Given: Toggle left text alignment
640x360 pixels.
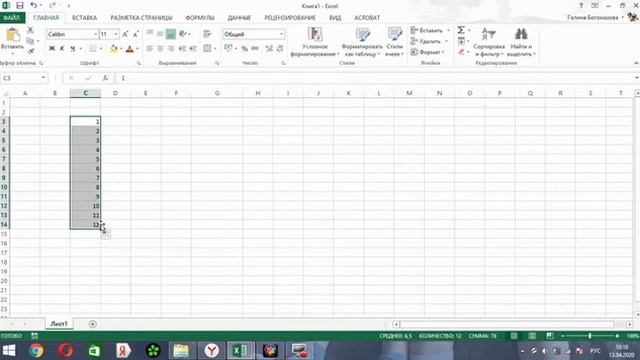Looking at the screenshot, I should pos(150,49).
